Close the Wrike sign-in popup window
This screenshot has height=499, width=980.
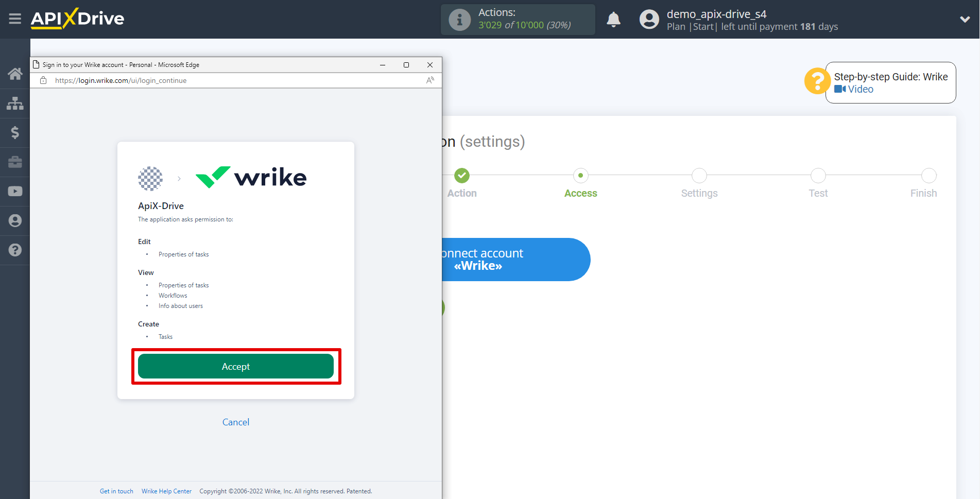430,65
